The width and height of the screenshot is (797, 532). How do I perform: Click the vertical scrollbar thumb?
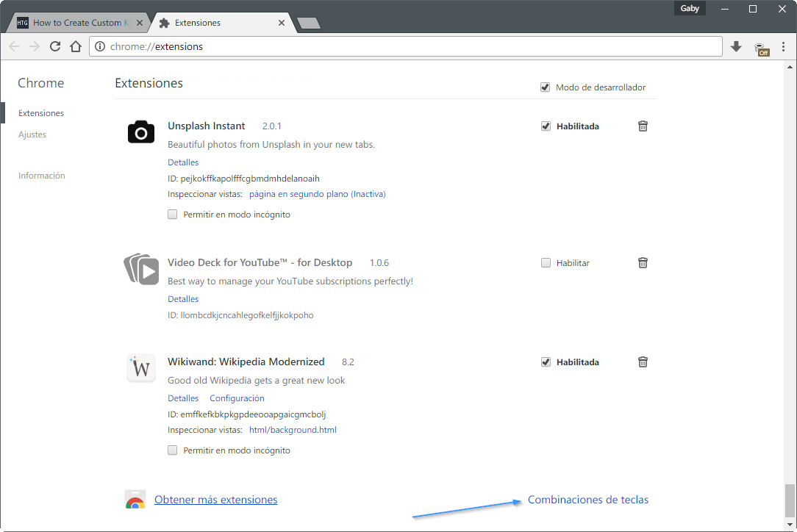(x=790, y=500)
